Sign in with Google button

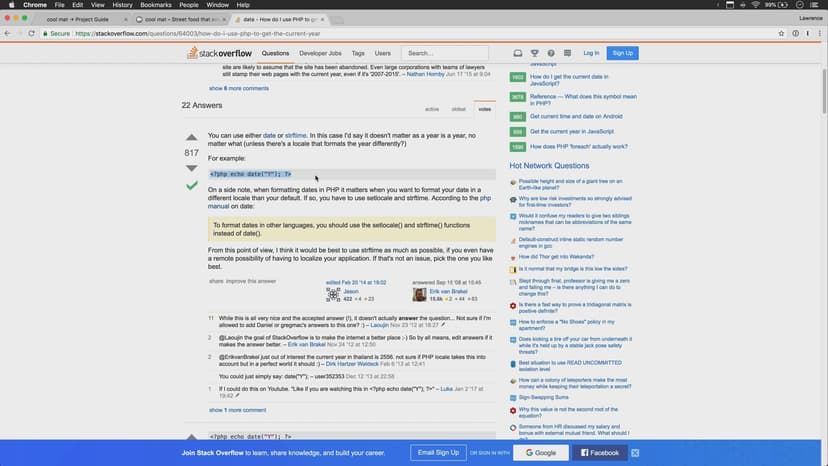[x=541, y=452]
